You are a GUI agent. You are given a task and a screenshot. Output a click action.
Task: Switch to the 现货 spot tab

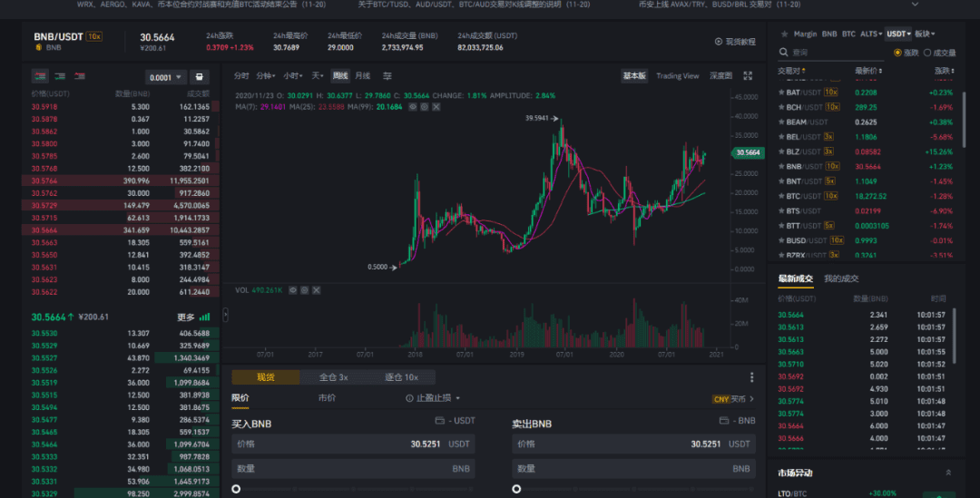tap(266, 376)
